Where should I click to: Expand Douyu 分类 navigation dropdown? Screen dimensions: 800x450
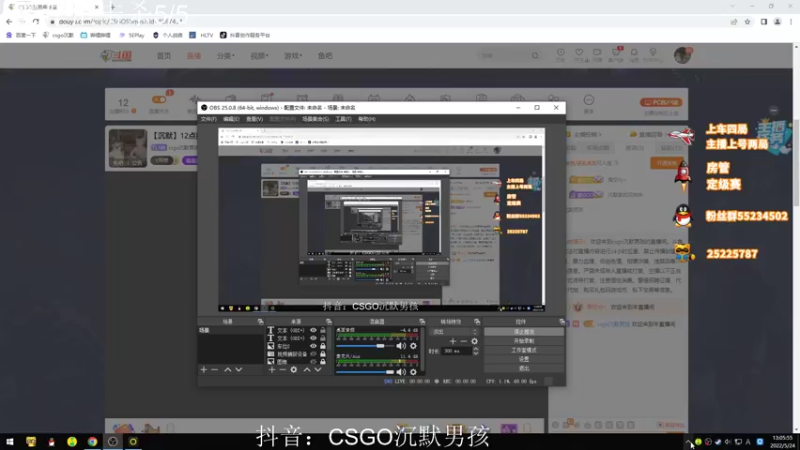[x=226, y=56]
